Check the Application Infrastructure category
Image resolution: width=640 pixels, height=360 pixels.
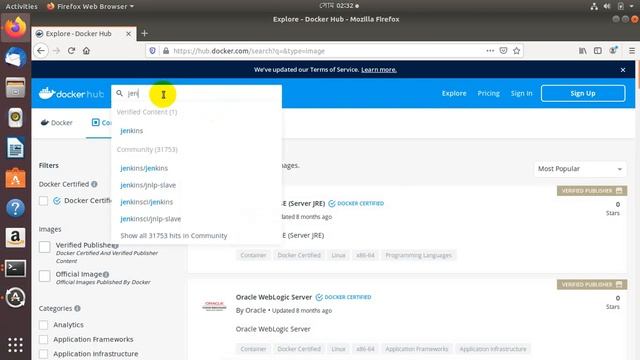click(x=43, y=354)
